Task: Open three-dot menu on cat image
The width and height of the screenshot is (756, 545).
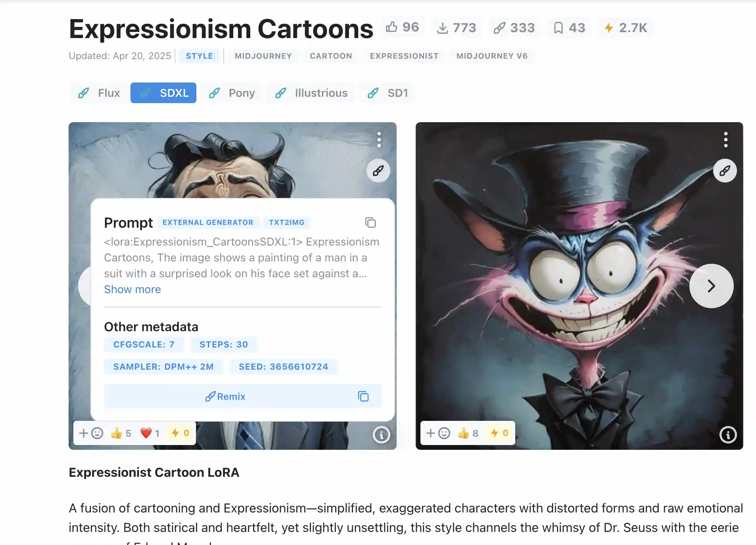Action: [726, 140]
